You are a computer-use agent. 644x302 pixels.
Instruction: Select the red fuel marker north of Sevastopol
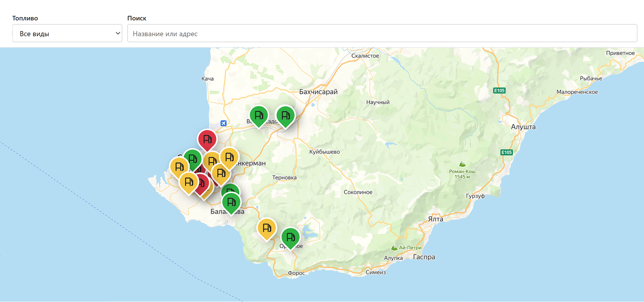pos(207,140)
